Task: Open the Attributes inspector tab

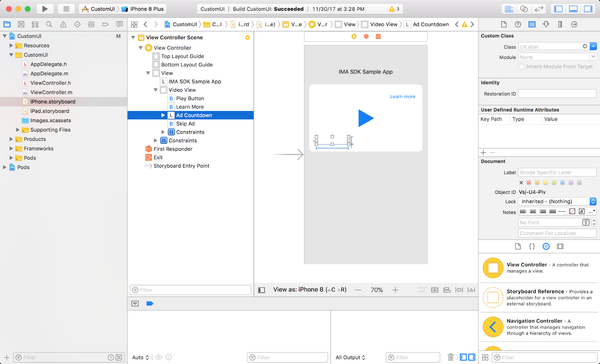Action: [x=546, y=24]
